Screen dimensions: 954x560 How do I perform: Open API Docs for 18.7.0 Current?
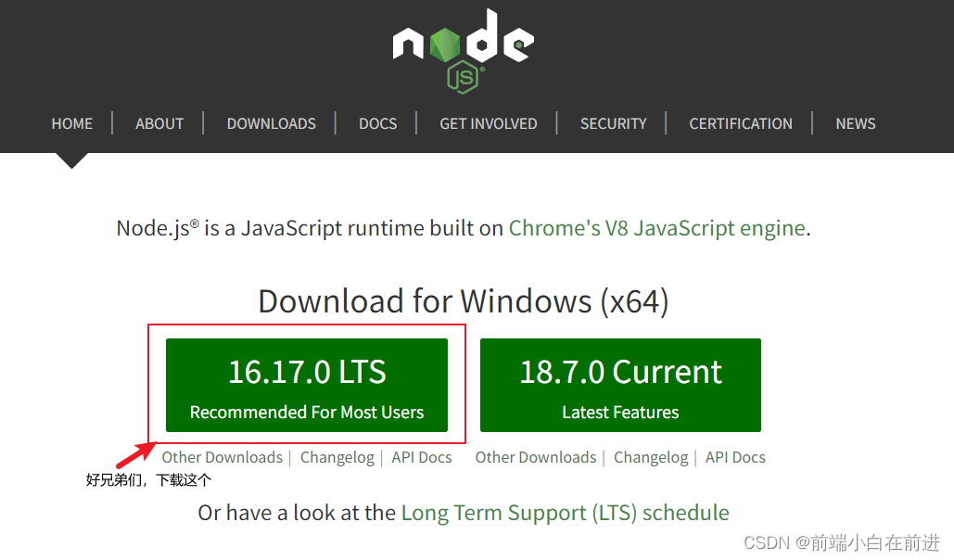[x=735, y=457]
